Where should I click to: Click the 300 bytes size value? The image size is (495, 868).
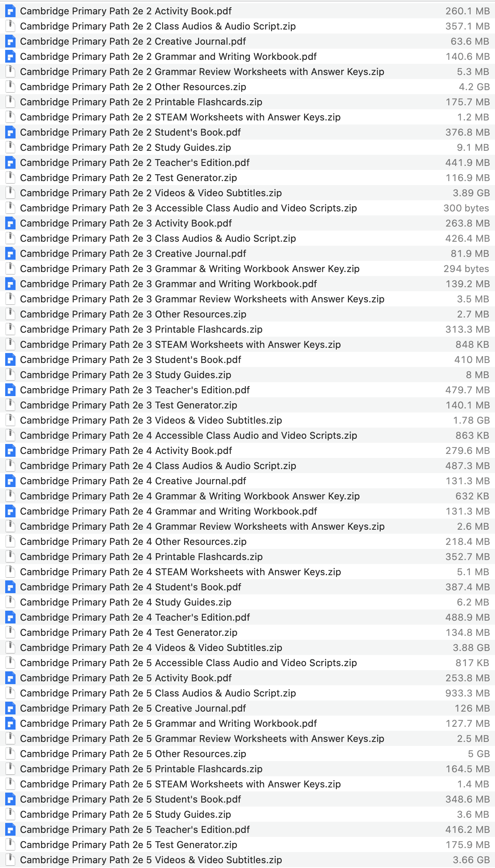click(x=466, y=208)
